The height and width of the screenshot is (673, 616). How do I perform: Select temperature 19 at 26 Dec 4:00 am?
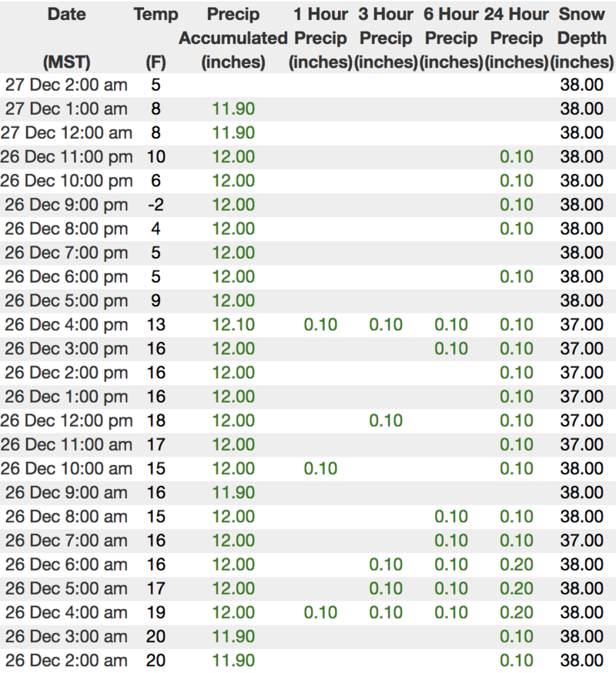[x=156, y=612]
